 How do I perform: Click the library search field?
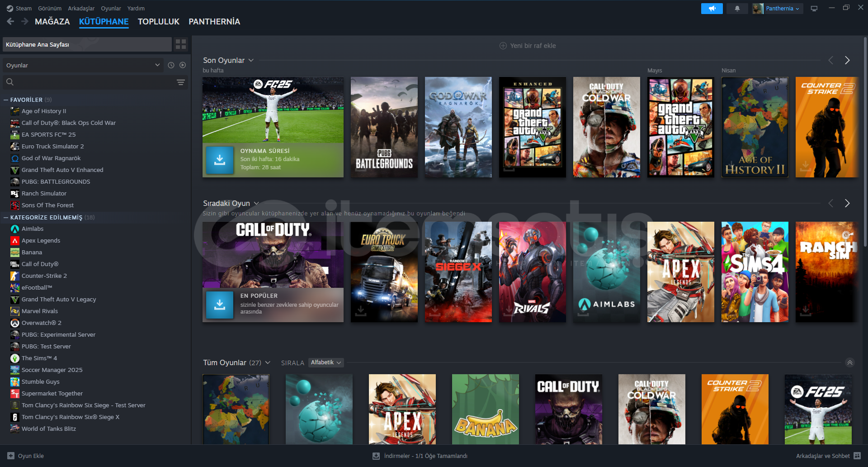tap(95, 82)
